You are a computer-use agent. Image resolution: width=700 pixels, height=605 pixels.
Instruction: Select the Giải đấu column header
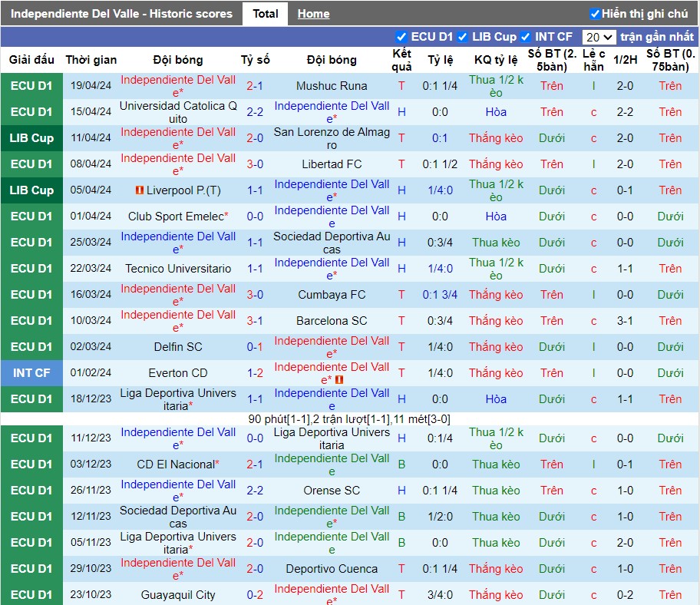[x=31, y=60]
